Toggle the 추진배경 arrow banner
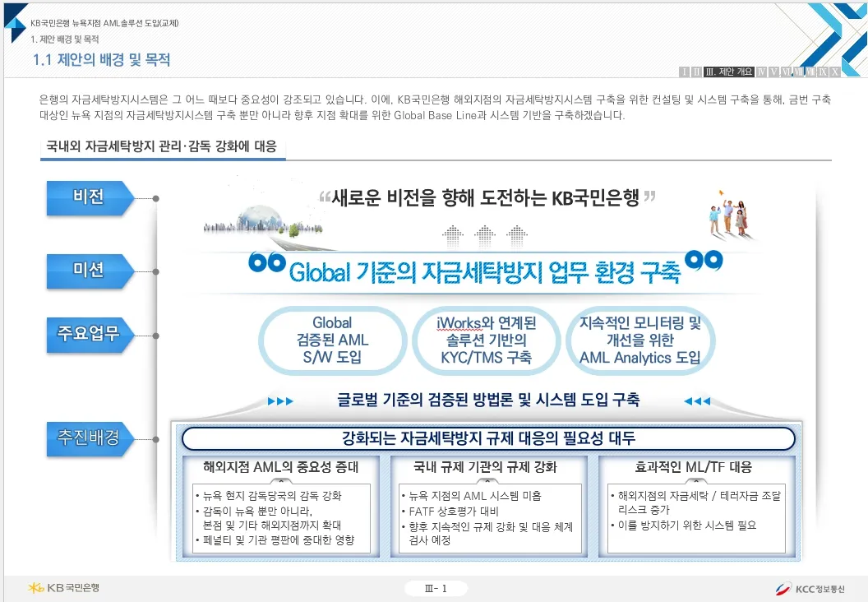The height and width of the screenshot is (602, 868). coord(89,440)
